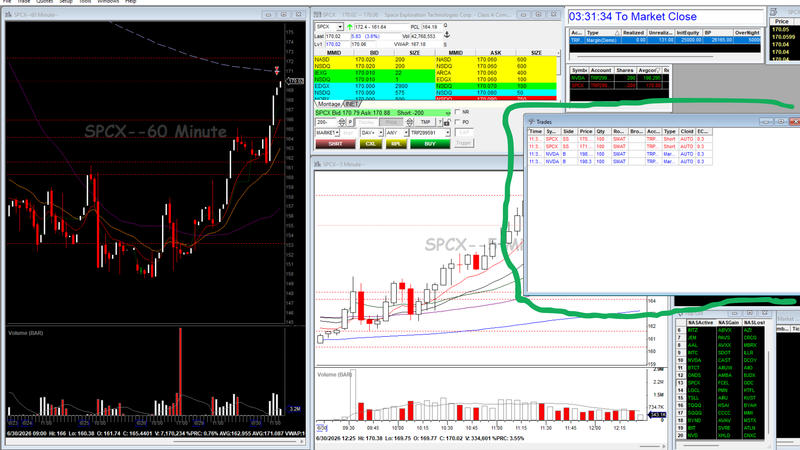The width and height of the screenshot is (800, 450).
Task: Minimize the Trades window
Action: click(766, 121)
